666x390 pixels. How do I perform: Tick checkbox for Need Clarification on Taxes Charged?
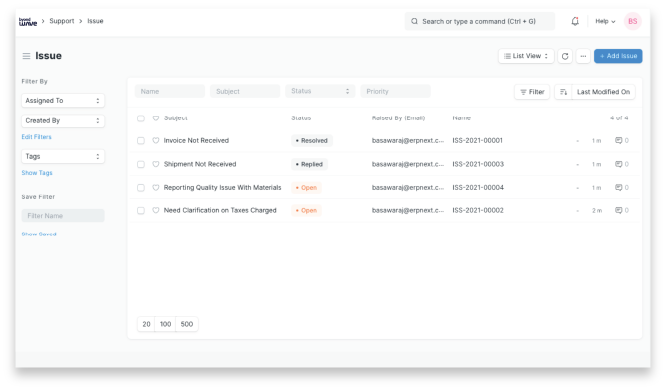(x=141, y=211)
